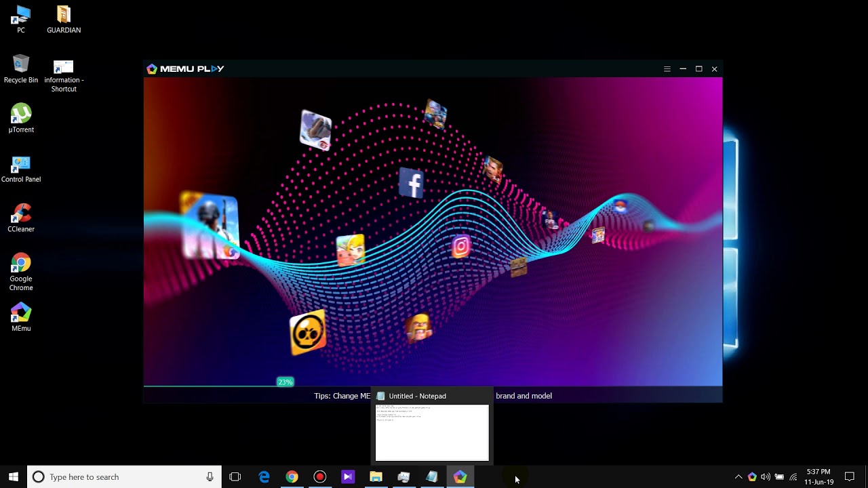The image size is (868, 488).
Task: Focus the Type here to search box
Action: coord(124,477)
